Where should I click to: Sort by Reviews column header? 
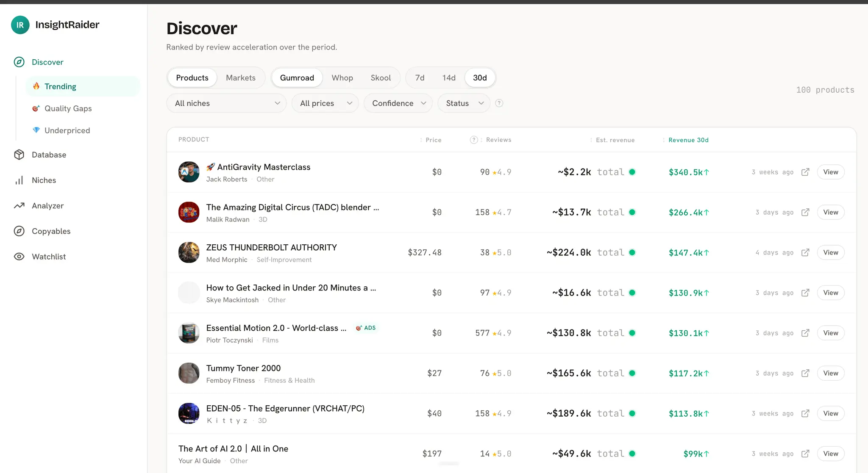(496, 140)
